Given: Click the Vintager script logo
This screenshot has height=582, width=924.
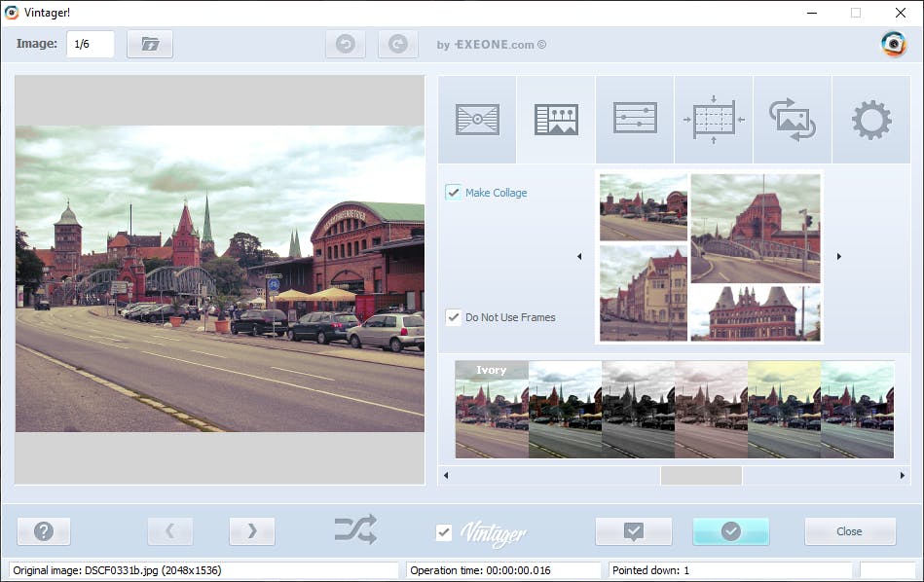Looking at the screenshot, I should point(494,533).
